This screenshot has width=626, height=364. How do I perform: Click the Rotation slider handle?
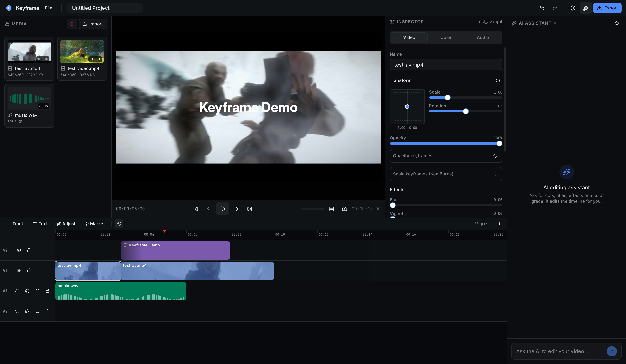pos(466,112)
